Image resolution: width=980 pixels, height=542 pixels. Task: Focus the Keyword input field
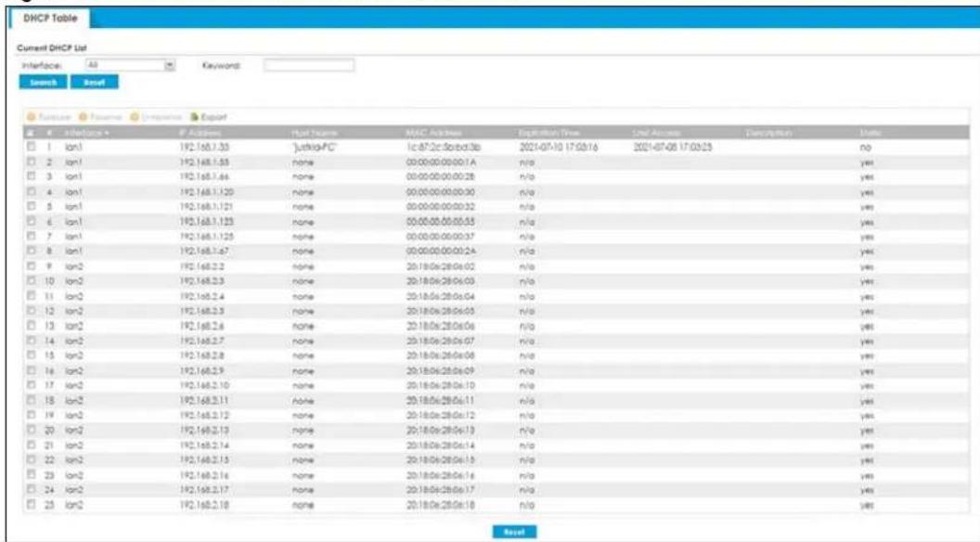pos(309,65)
